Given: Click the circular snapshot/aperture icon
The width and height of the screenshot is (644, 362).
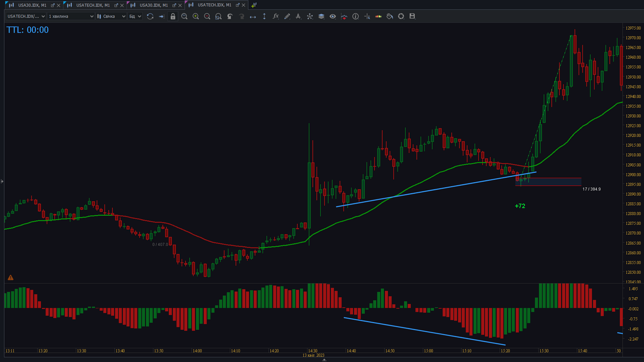Looking at the screenshot, I should [x=401, y=16].
